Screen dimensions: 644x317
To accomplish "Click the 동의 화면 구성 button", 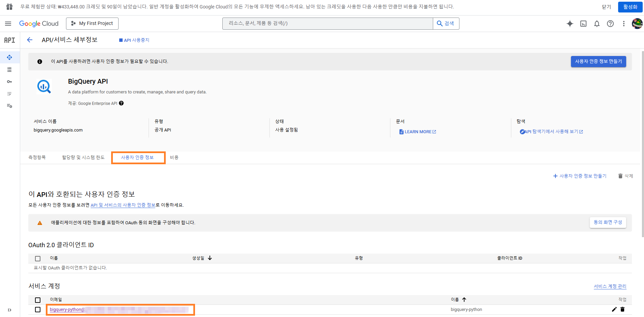I will [608, 222].
